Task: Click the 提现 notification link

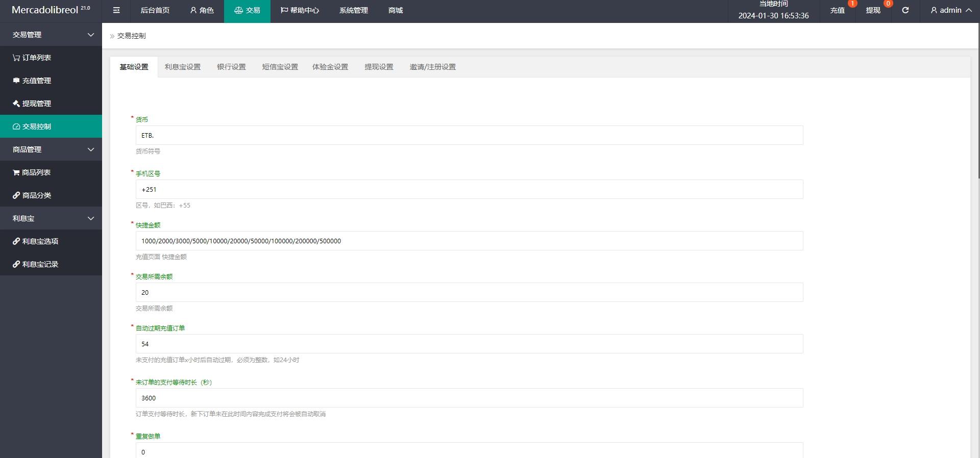Action: [x=873, y=10]
